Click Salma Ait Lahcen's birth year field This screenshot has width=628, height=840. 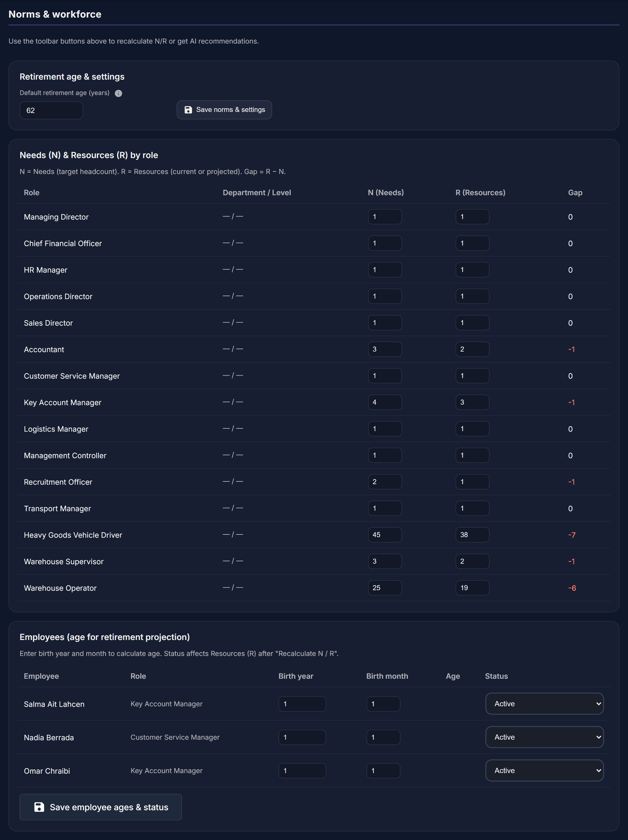[302, 704]
